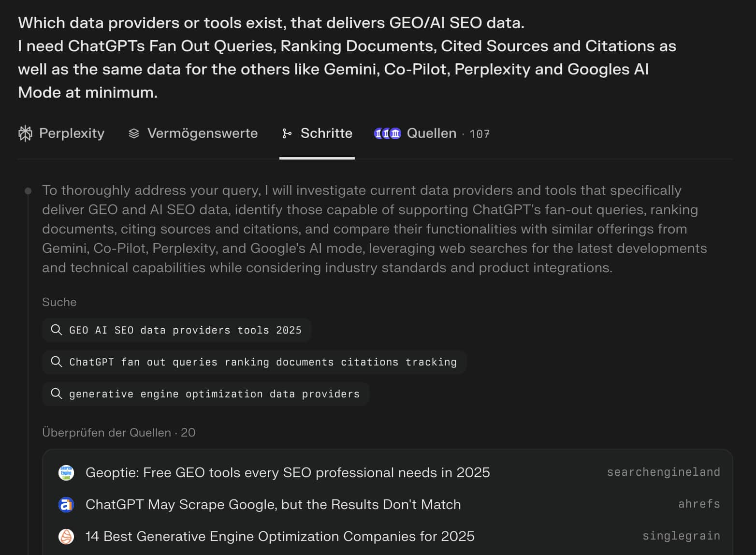Screen dimensions: 756x555
Task: Open 'ChatGPT May Scrape Google' Ahrefs article
Action: pos(273,504)
